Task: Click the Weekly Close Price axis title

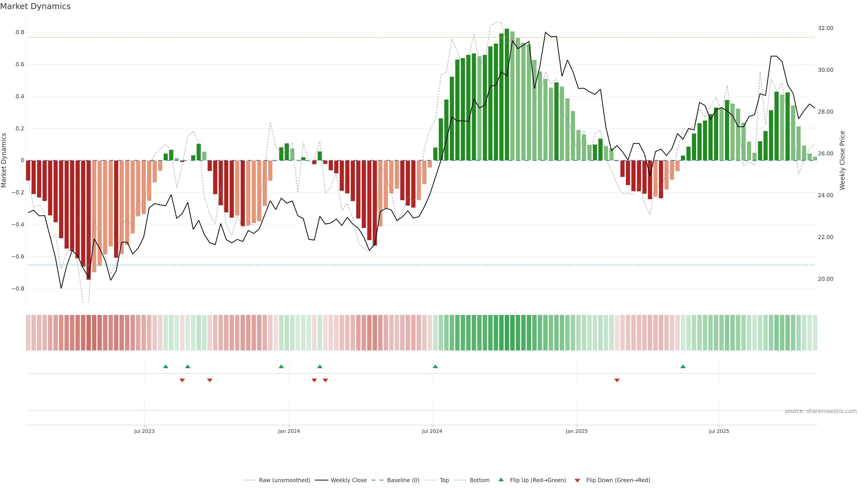Action: click(x=842, y=160)
